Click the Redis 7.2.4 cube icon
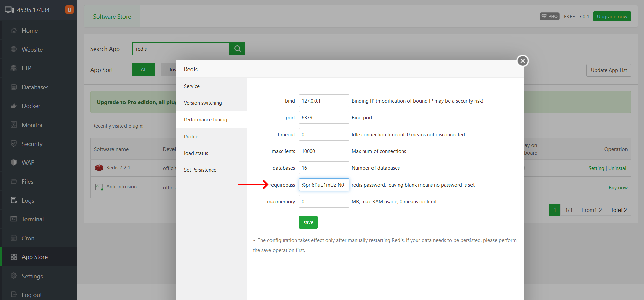The width and height of the screenshot is (644, 300). click(99, 168)
